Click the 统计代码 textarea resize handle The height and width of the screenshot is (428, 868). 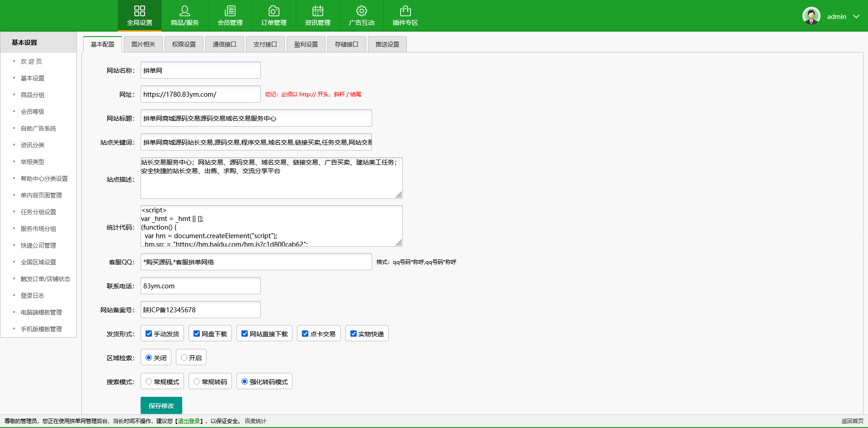pos(399,243)
